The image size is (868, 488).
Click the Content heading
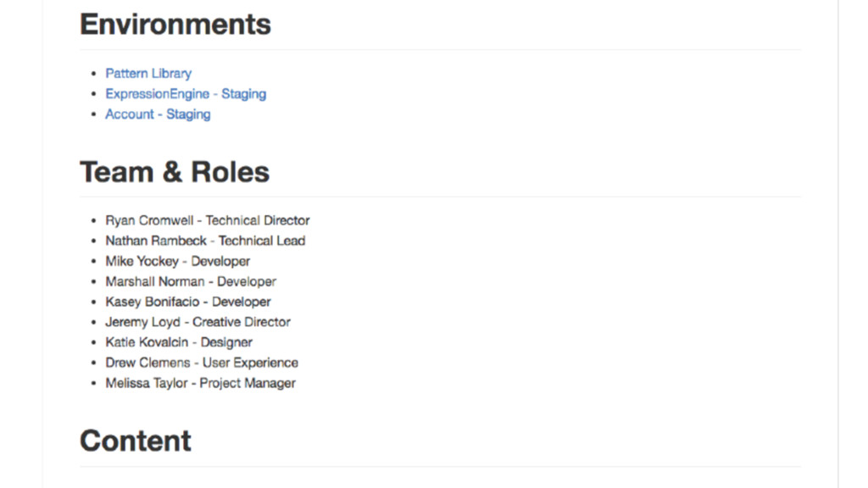pos(136,441)
